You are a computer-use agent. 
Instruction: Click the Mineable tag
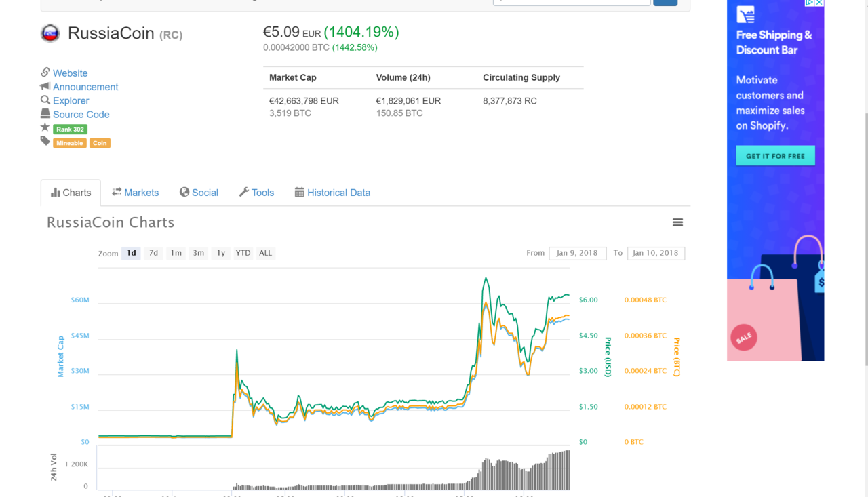[70, 143]
